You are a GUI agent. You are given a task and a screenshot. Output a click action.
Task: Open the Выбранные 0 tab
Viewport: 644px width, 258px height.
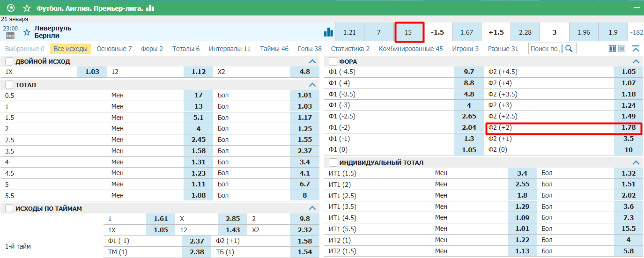pos(25,49)
